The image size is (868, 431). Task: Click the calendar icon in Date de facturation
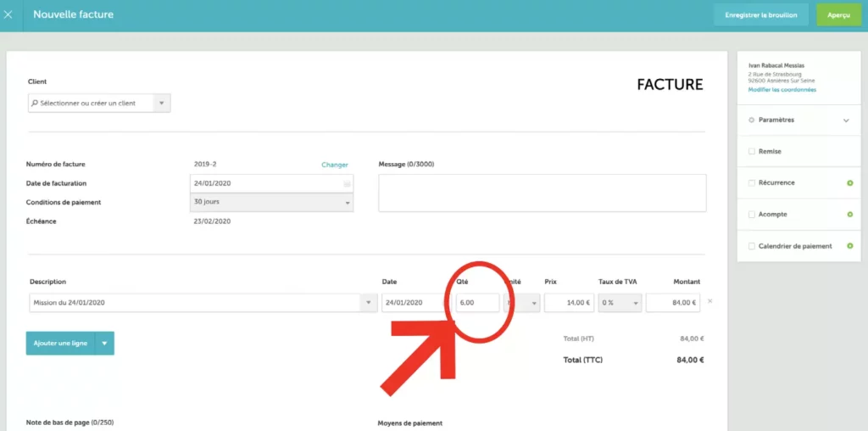(347, 183)
